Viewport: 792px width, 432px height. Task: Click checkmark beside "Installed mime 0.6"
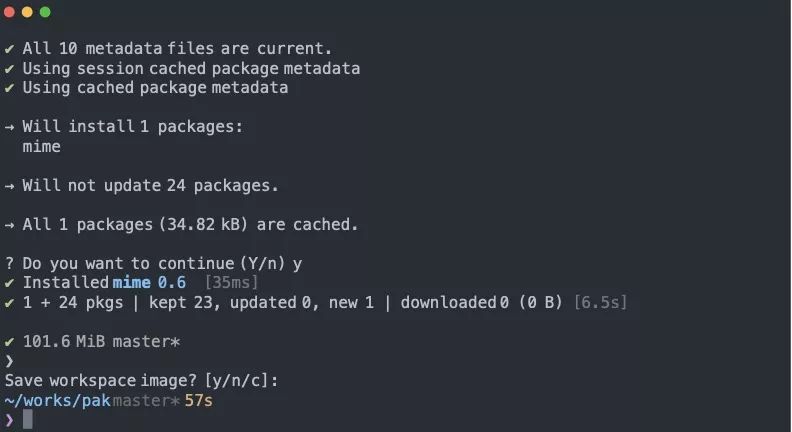point(9,283)
